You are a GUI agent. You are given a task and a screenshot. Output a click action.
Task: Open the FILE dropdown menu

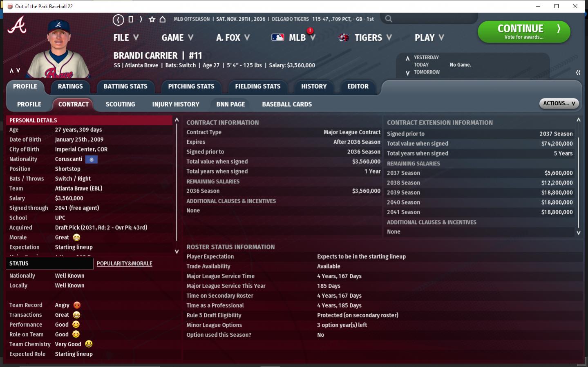(x=126, y=38)
